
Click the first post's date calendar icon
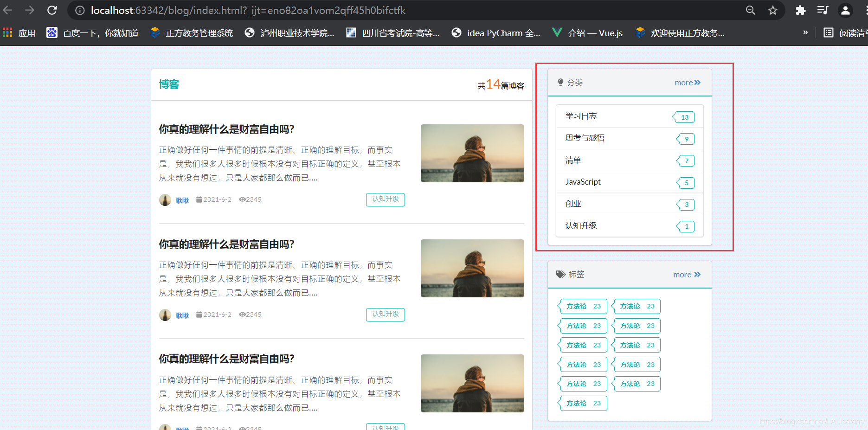[199, 199]
